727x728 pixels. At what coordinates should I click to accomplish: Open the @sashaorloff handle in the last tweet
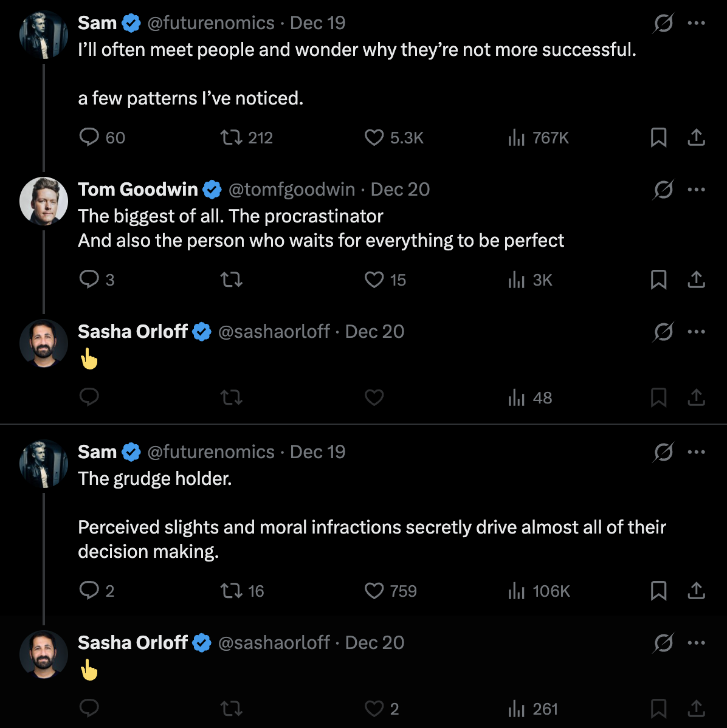[274, 643]
